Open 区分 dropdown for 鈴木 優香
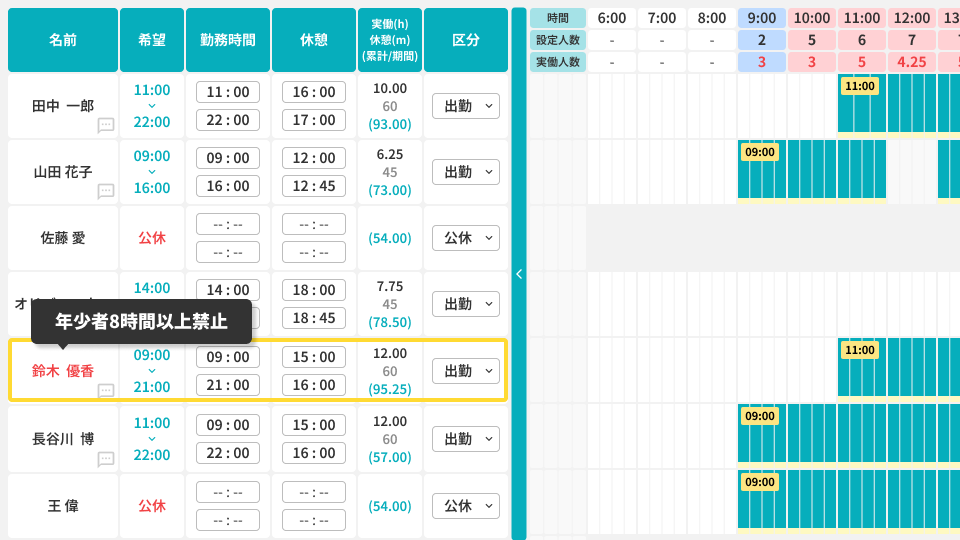The image size is (960, 540). click(x=466, y=371)
